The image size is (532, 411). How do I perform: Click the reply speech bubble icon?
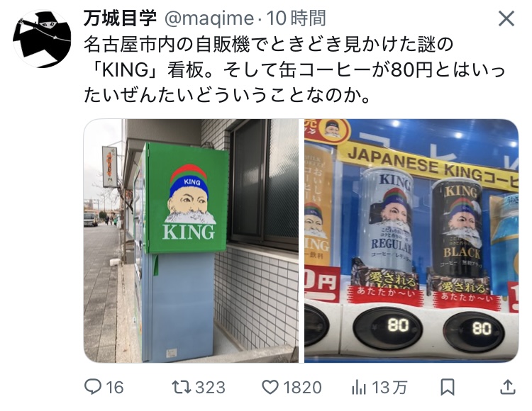(93, 387)
